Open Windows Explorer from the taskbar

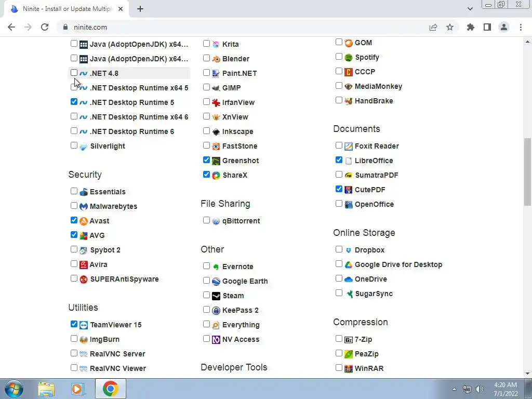pos(46,389)
